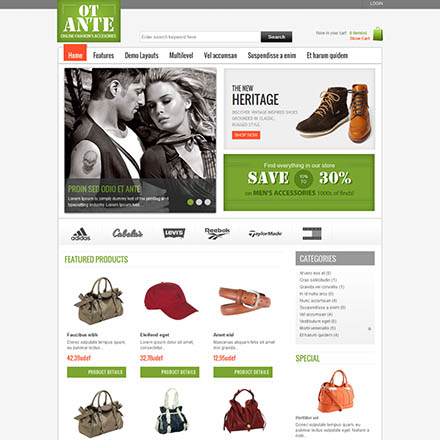Switch to the second slideshow dot

[199, 202]
